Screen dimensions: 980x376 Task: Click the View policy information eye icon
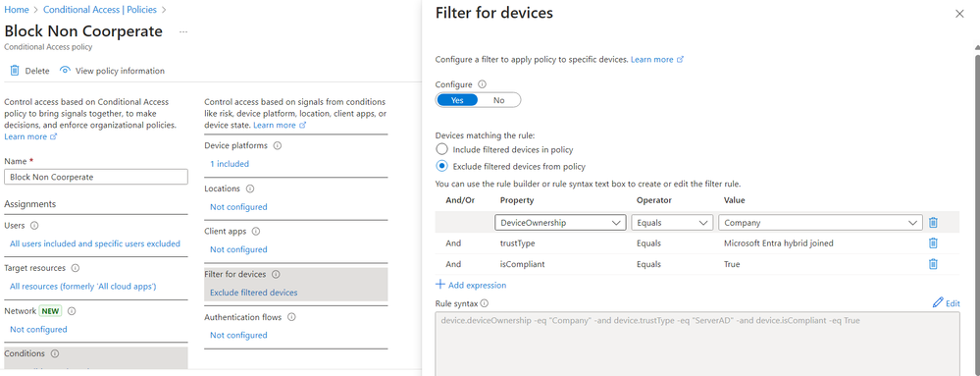point(65,71)
